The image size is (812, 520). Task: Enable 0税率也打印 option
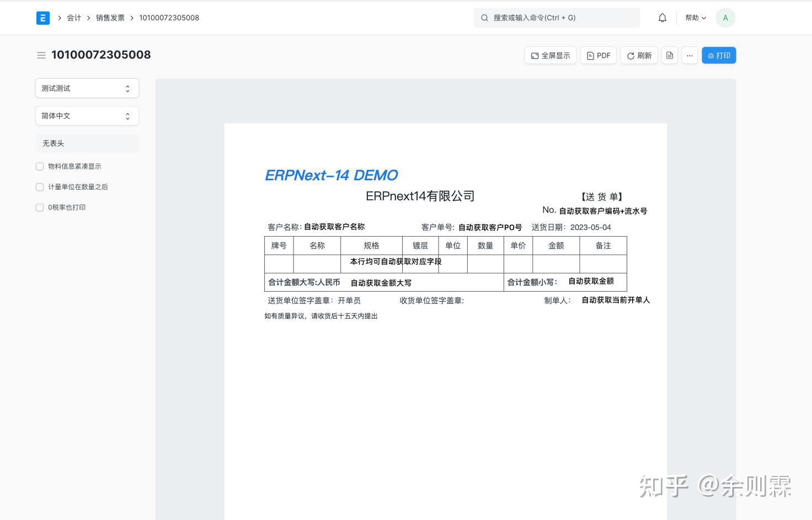(x=40, y=207)
